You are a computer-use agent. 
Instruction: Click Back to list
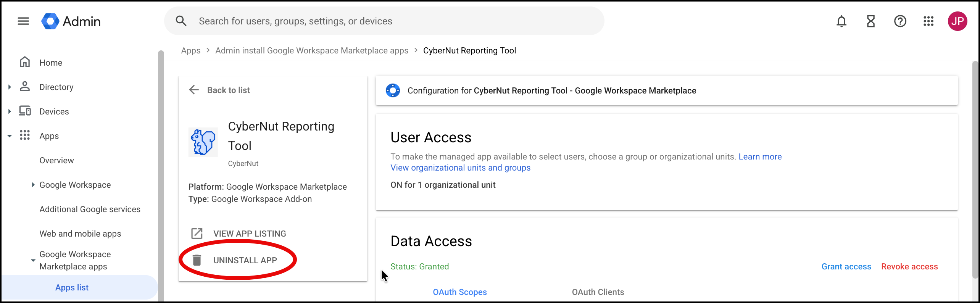coord(229,90)
